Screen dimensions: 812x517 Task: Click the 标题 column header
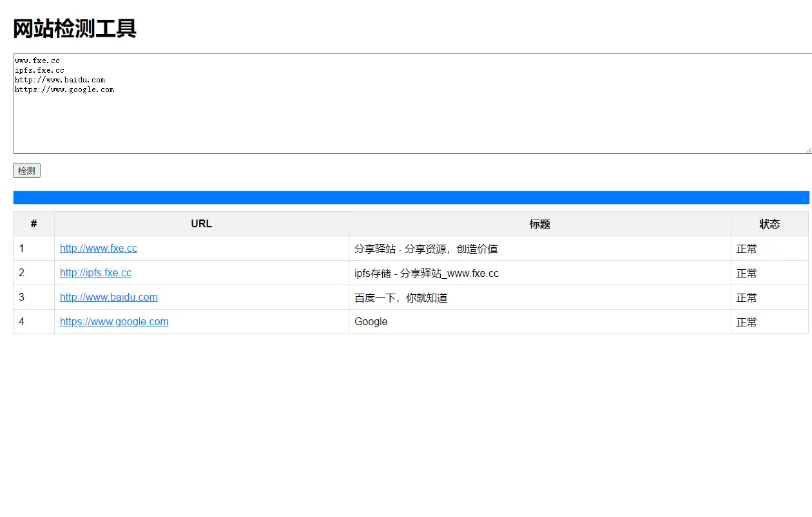coord(540,224)
